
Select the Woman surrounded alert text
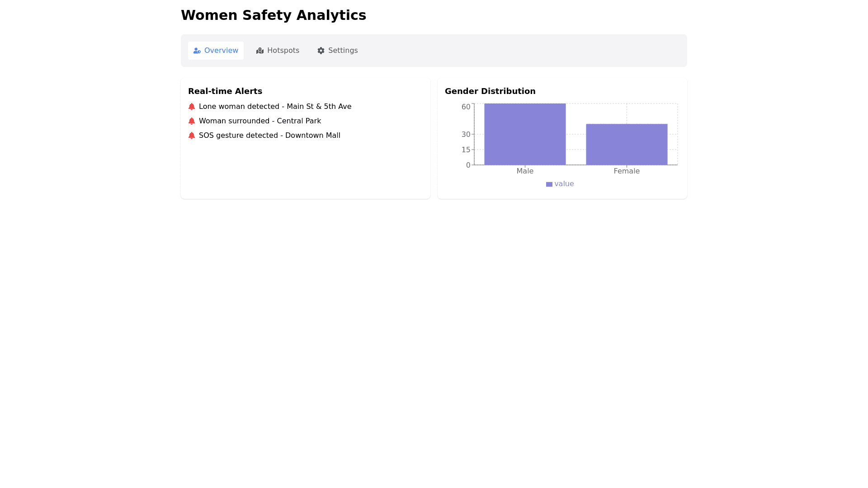pyautogui.click(x=260, y=121)
